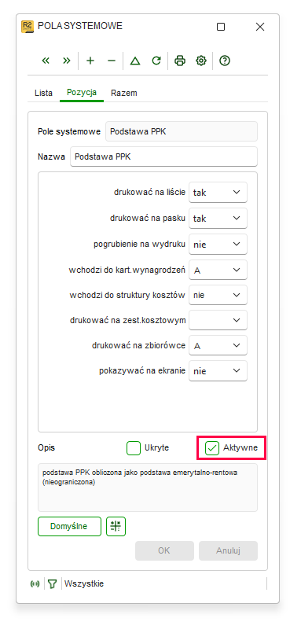Click the 'Wszystkie' status bar text

click(84, 583)
